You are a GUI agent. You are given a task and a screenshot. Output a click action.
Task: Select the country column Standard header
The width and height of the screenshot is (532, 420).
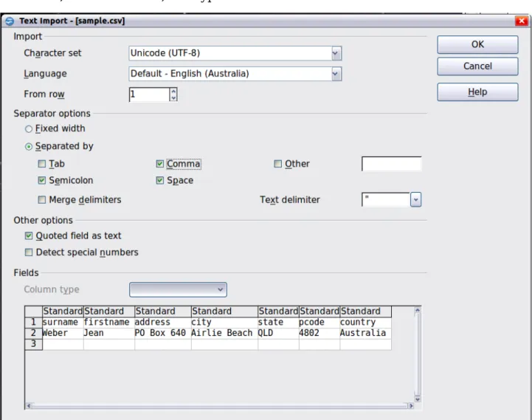click(365, 311)
